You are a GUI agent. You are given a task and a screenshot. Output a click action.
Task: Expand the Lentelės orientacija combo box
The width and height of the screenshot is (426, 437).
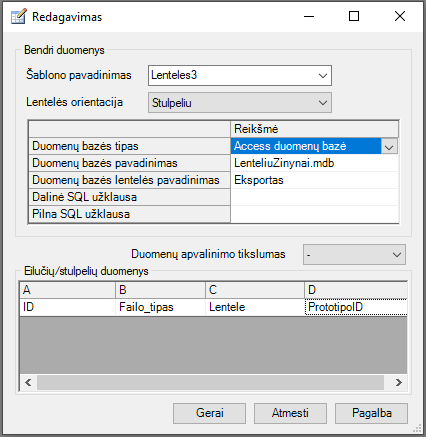click(240, 103)
